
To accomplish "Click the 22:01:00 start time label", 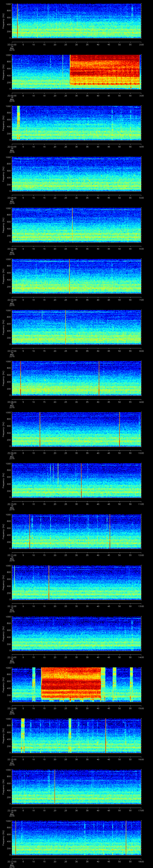I will point(12,44).
